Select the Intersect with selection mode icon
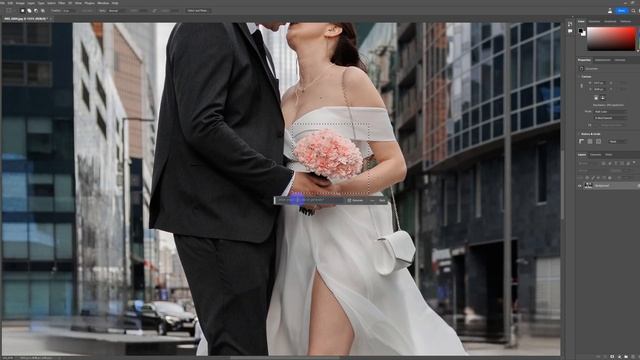This screenshot has width=640, height=360. (43, 11)
